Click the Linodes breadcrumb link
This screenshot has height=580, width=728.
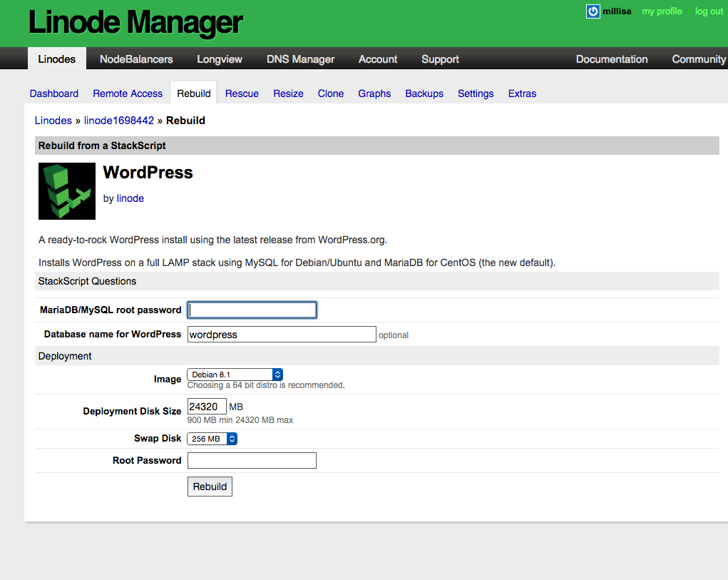click(x=53, y=121)
